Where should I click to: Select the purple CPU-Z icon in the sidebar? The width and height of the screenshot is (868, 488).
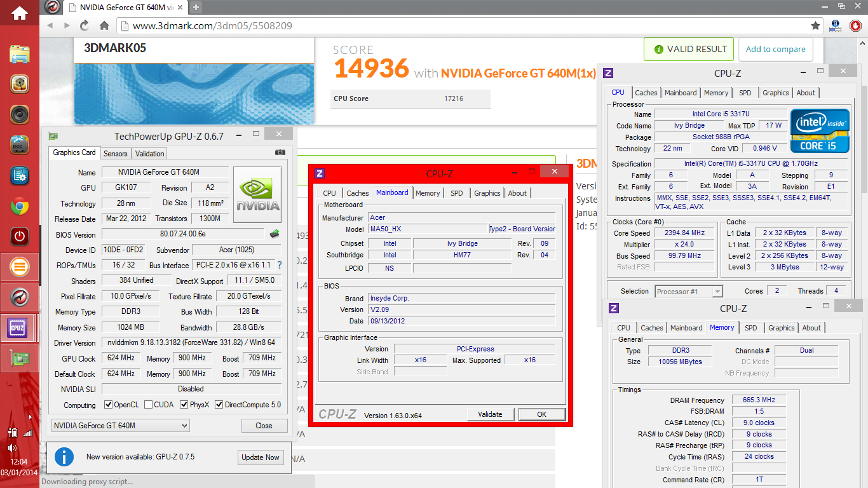click(x=18, y=328)
